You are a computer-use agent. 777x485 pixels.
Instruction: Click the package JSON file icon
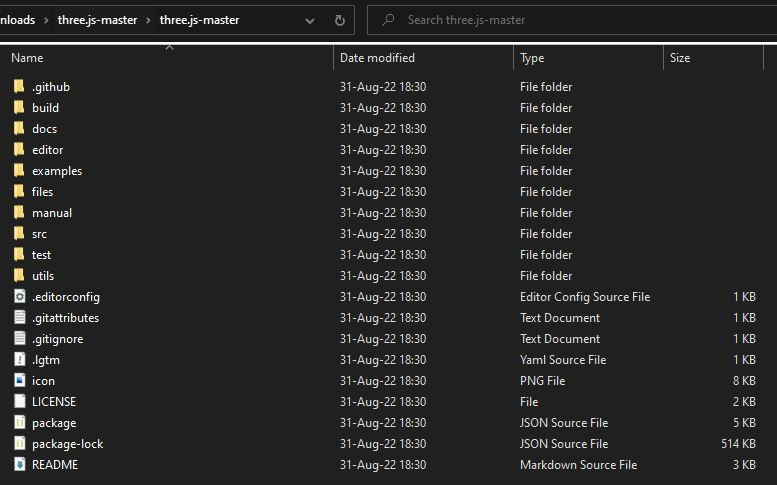(19, 423)
